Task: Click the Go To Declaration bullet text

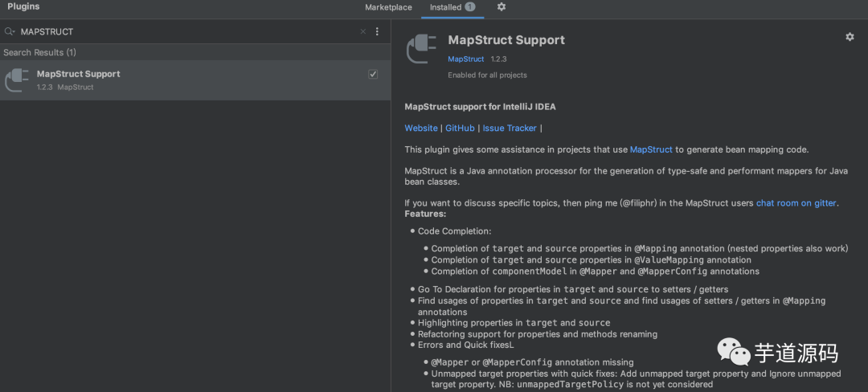Action: (573, 289)
